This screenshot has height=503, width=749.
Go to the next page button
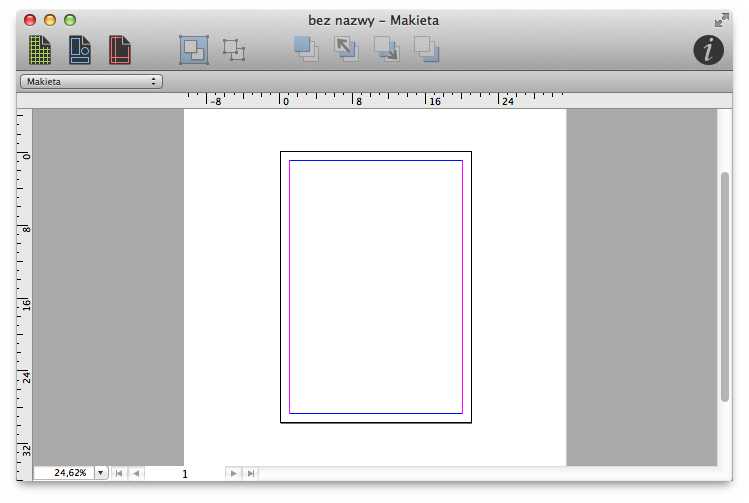coord(234,473)
